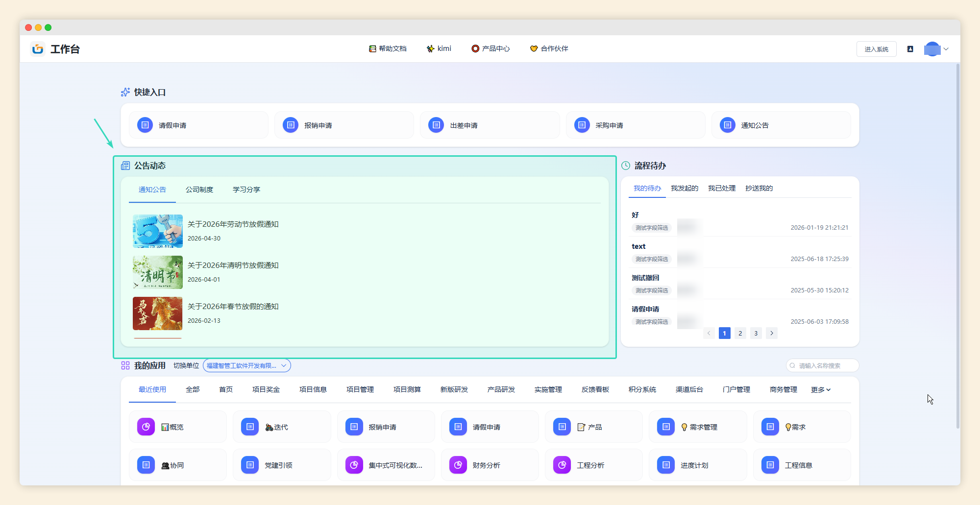Go to previous page in 流程待办 pagination
This screenshot has height=505, width=980.
(x=709, y=333)
